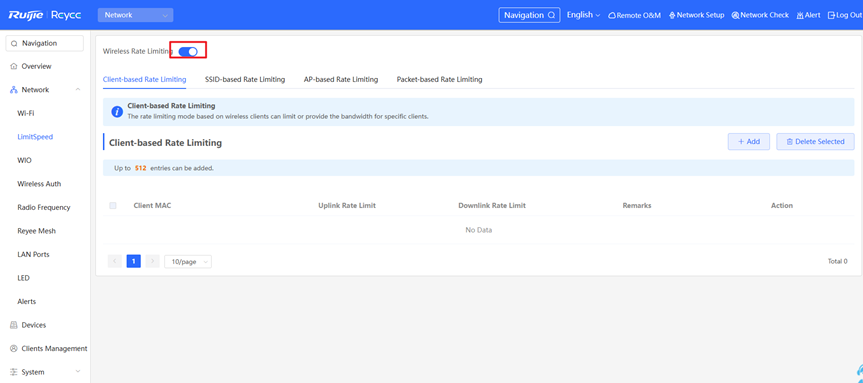Click the Action column header

click(782, 205)
